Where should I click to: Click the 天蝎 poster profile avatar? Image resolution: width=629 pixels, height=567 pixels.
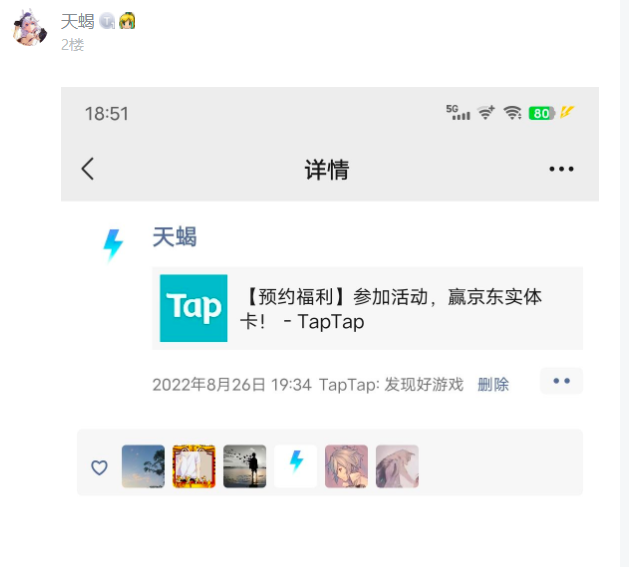[29, 28]
